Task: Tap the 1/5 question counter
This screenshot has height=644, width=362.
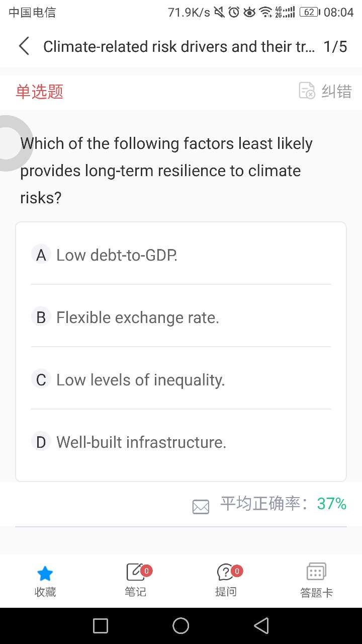Action: (x=335, y=47)
